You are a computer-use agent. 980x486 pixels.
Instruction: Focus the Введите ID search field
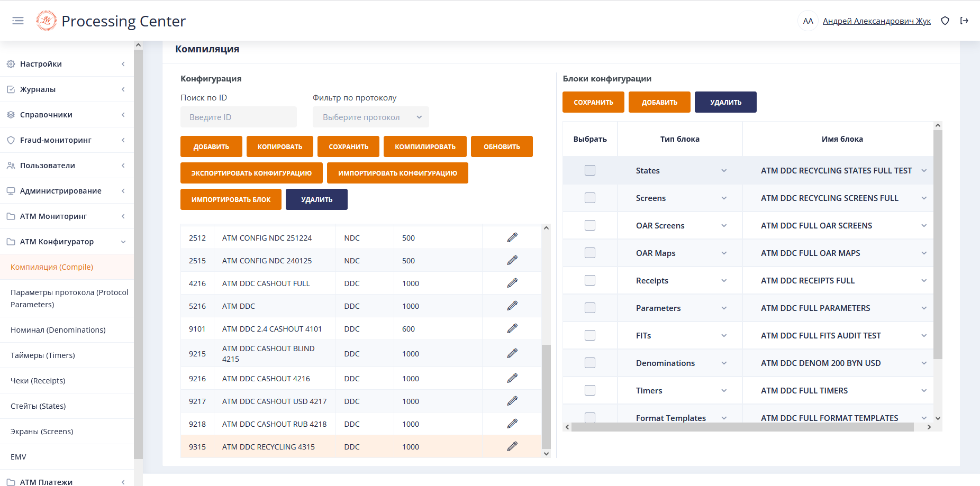pyautogui.click(x=239, y=117)
